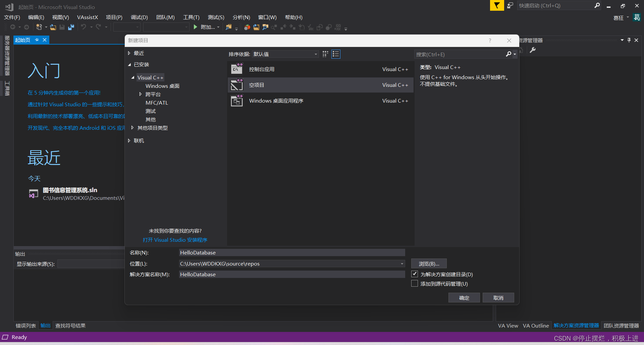Click the VA open file in solution icon

(256, 27)
